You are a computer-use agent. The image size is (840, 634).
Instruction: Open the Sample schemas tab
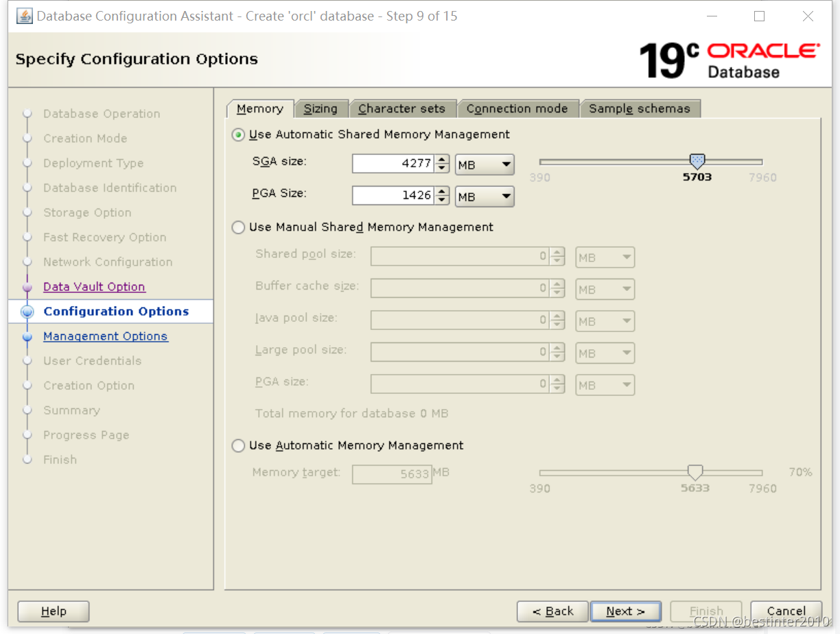click(640, 108)
